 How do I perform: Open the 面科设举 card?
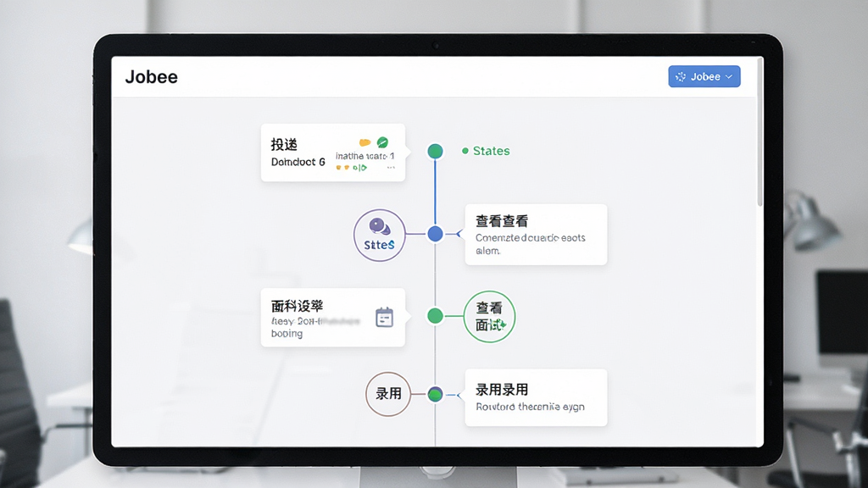click(332, 318)
